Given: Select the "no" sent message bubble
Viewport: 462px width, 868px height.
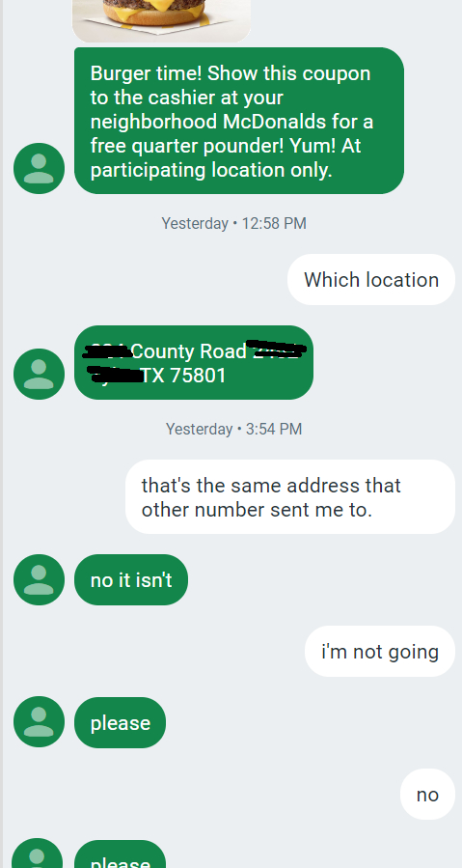Looking at the screenshot, I should pyautogui.click(x=427, y=795).
